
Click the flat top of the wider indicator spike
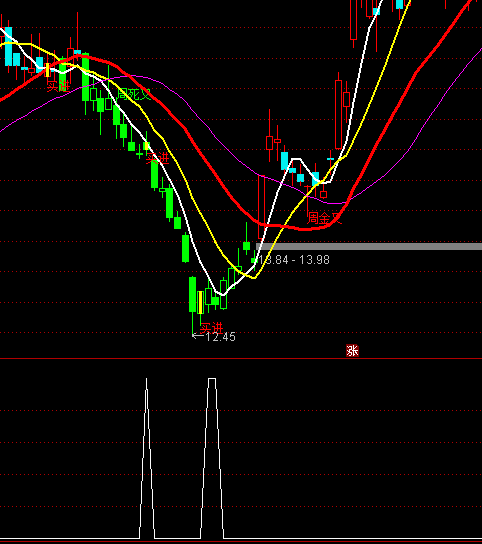[x=212, y=379]
